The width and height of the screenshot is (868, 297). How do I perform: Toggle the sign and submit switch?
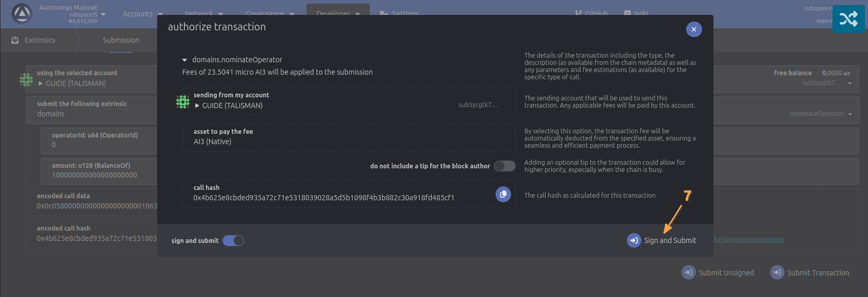(233, 240)
